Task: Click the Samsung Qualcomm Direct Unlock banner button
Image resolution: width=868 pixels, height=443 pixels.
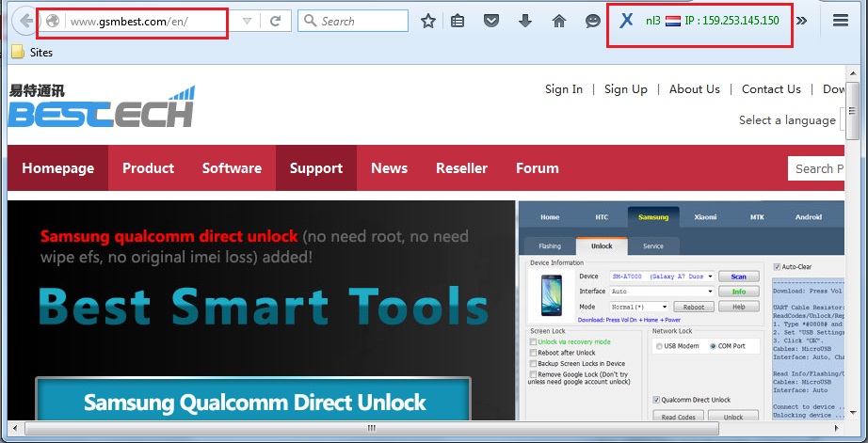Action: [x=253, y=400]
